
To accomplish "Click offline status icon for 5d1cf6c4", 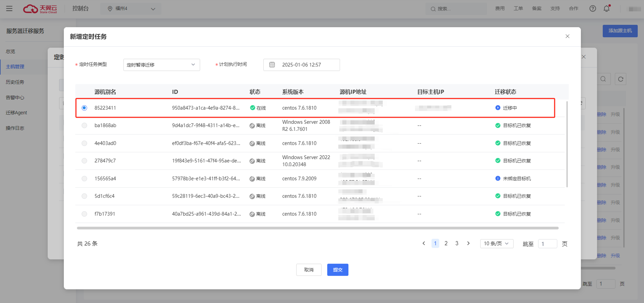I will coord(252,196).
